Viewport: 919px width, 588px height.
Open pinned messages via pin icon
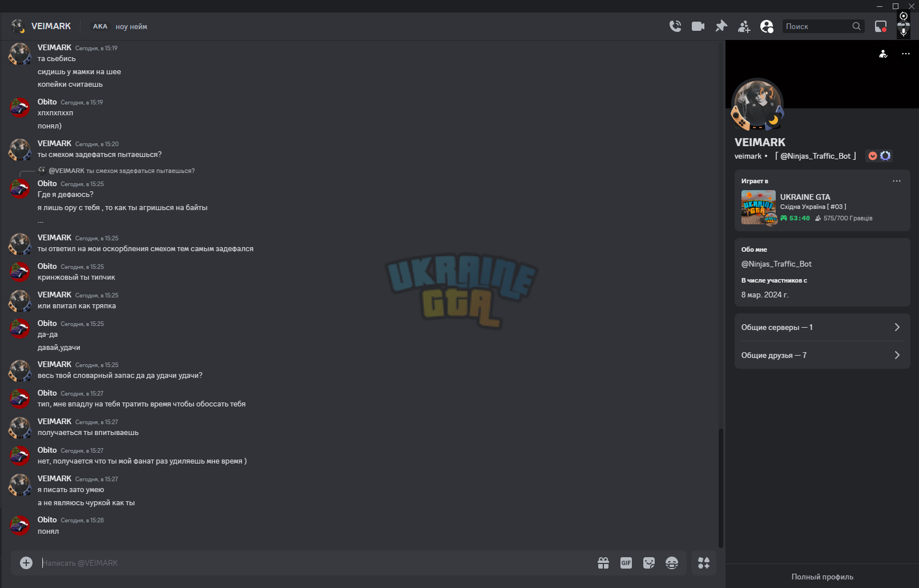point(722,26)
